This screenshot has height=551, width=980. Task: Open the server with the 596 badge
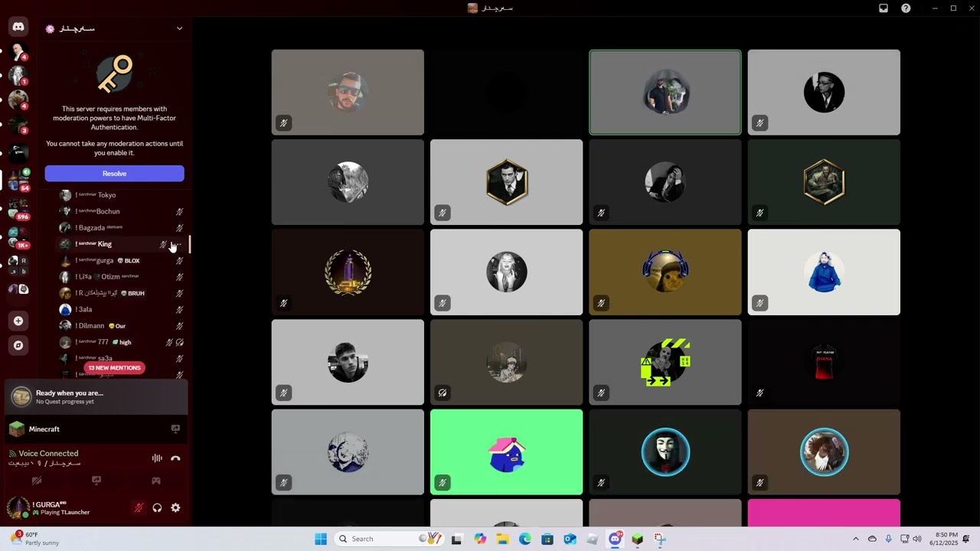[x=18, y=209]
